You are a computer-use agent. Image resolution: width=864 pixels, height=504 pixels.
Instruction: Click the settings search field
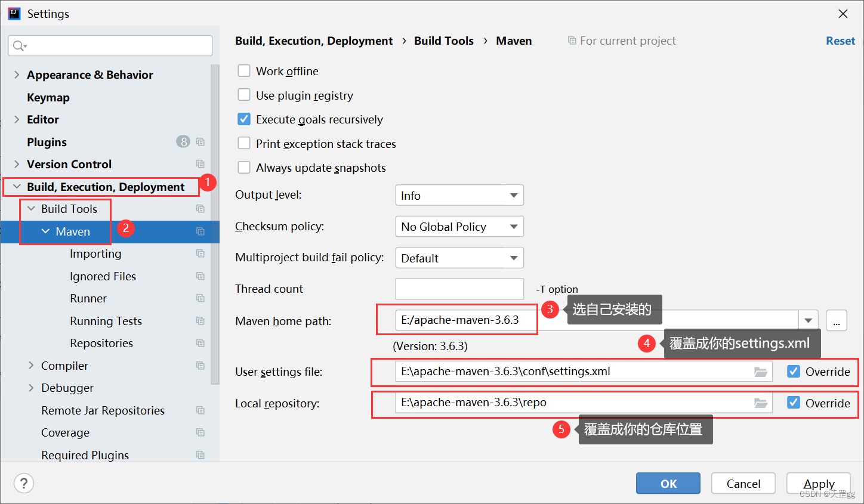coord(110,46)
